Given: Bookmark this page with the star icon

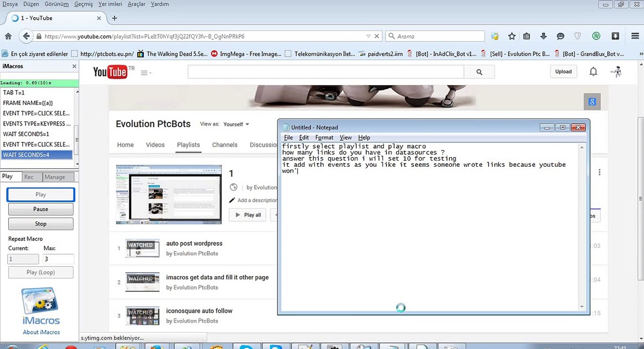Looking at the screenshot, I should point(512,36).
